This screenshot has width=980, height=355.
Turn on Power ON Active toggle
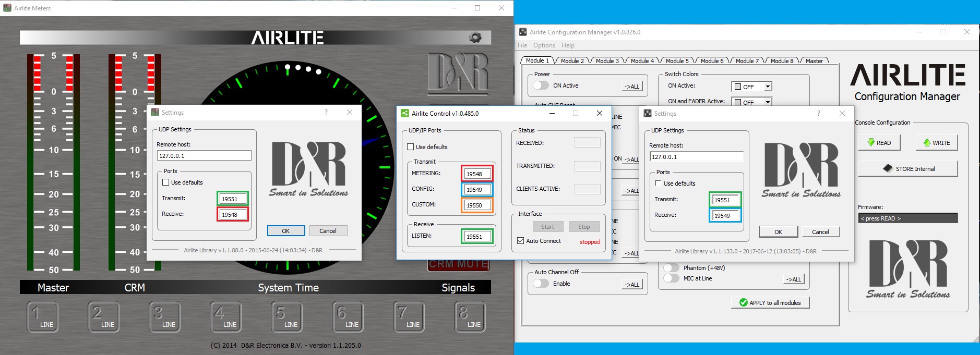click(x=541, y=85)
